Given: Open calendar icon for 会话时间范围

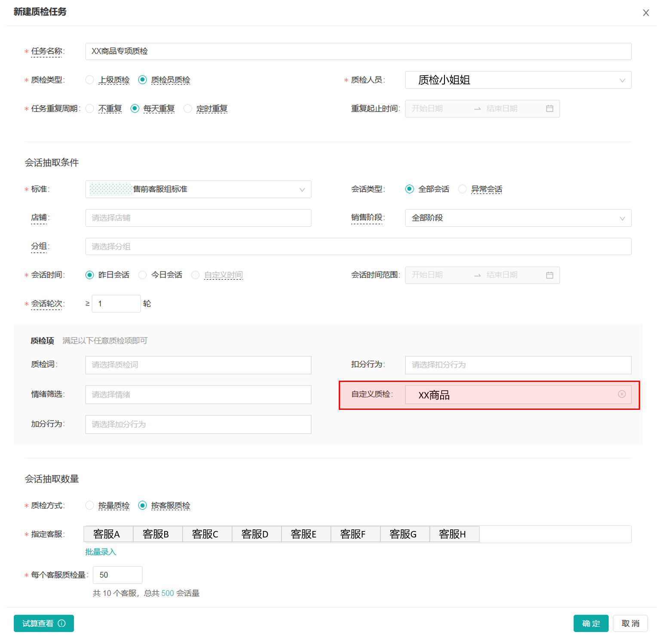Looking at the screenshot, I should [x=549, y=275].
